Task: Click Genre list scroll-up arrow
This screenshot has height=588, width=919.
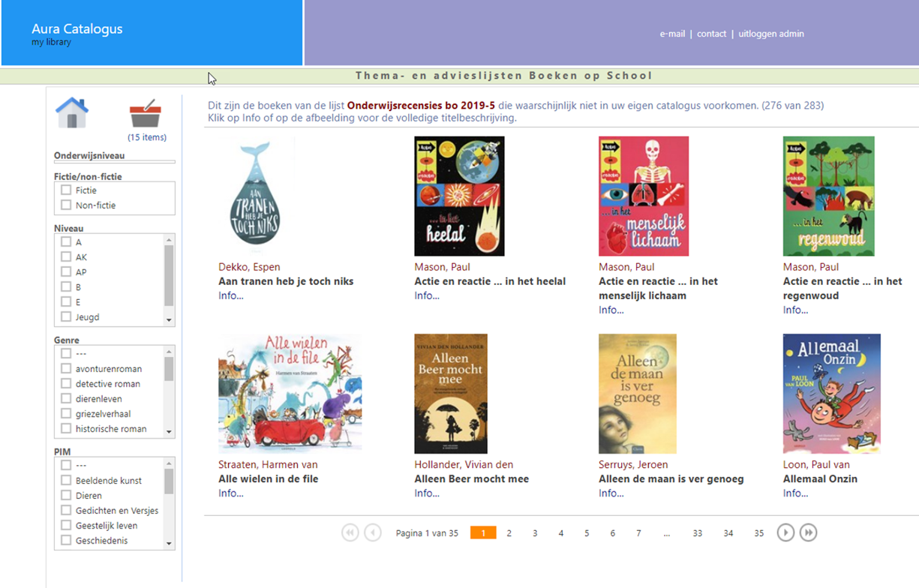Action: click(169, 352)
